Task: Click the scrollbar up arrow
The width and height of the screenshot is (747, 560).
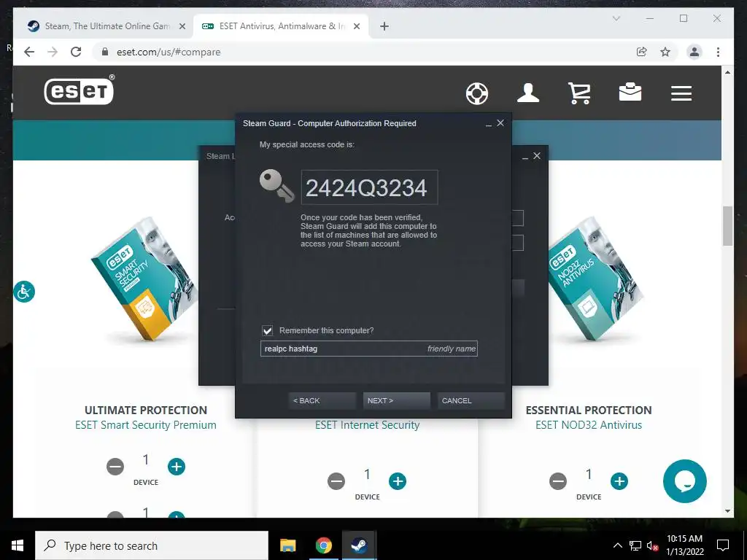Action: 727,72
